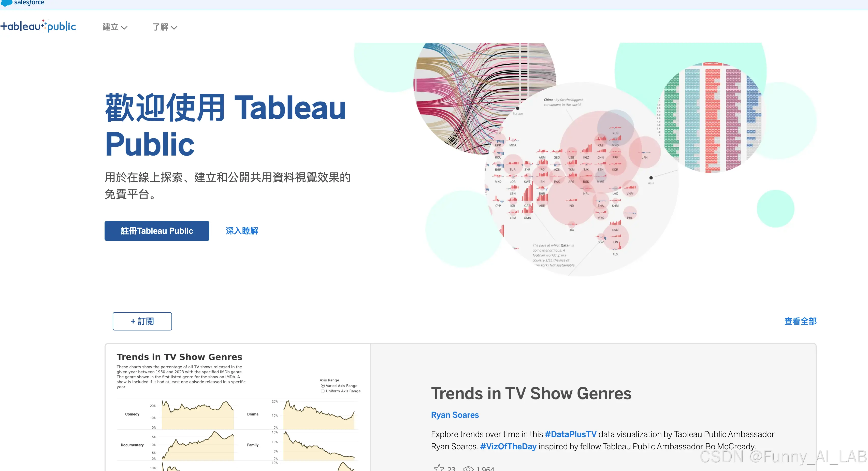Click the #DataPlusTV hashtag link
This screenshot has width=868, height=471.
click(x=570, y=434)
